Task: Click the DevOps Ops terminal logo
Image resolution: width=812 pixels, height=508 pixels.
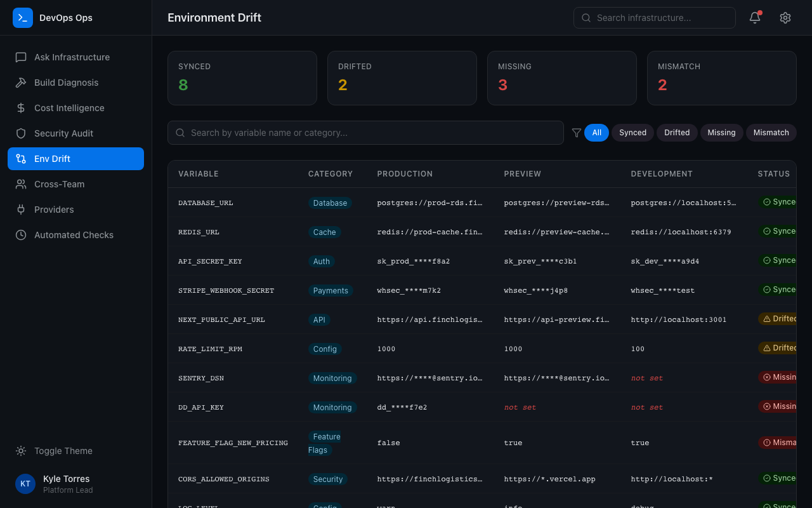Action: (23, 18)
